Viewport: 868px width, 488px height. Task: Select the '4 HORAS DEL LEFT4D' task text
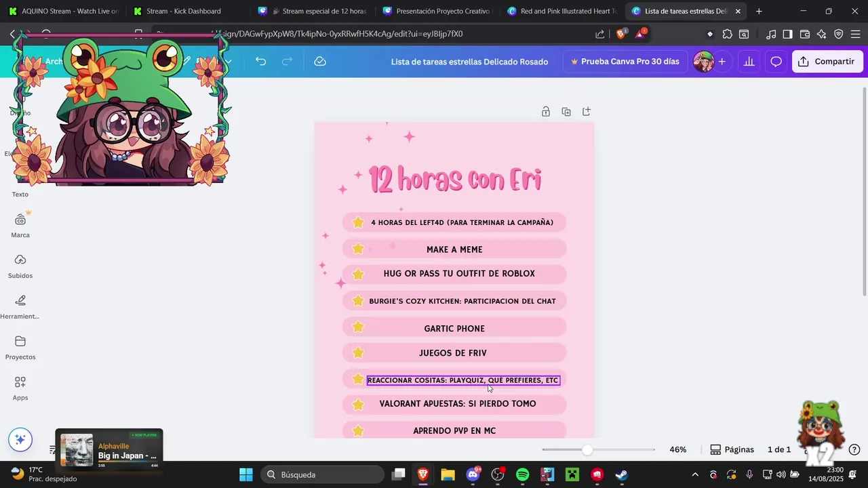(x=462, y=222)
